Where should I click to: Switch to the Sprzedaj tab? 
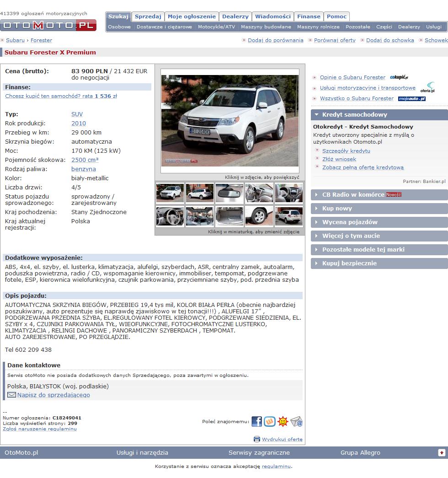[x=148, y=16]
